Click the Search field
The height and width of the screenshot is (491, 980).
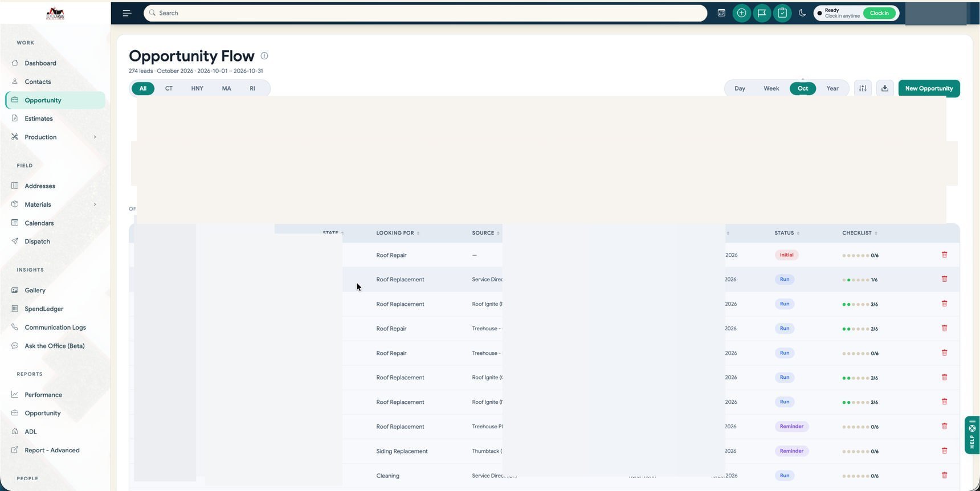coord(425,13)
